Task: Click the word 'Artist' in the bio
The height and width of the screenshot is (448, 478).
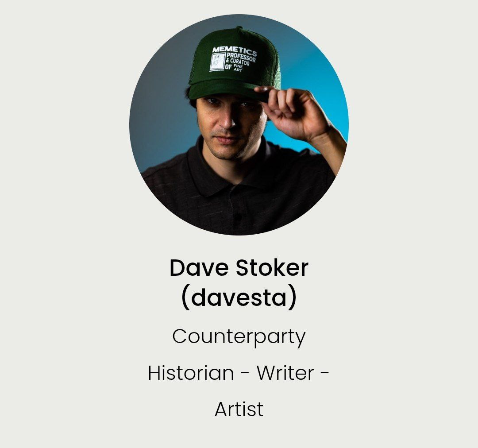Action: point(239,409)
